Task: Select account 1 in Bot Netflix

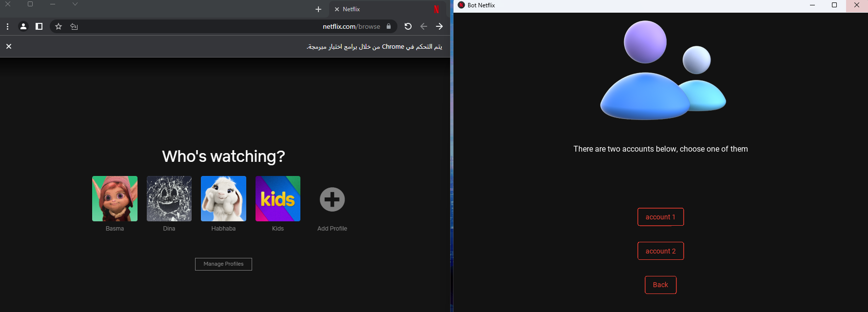Action: 661,217
